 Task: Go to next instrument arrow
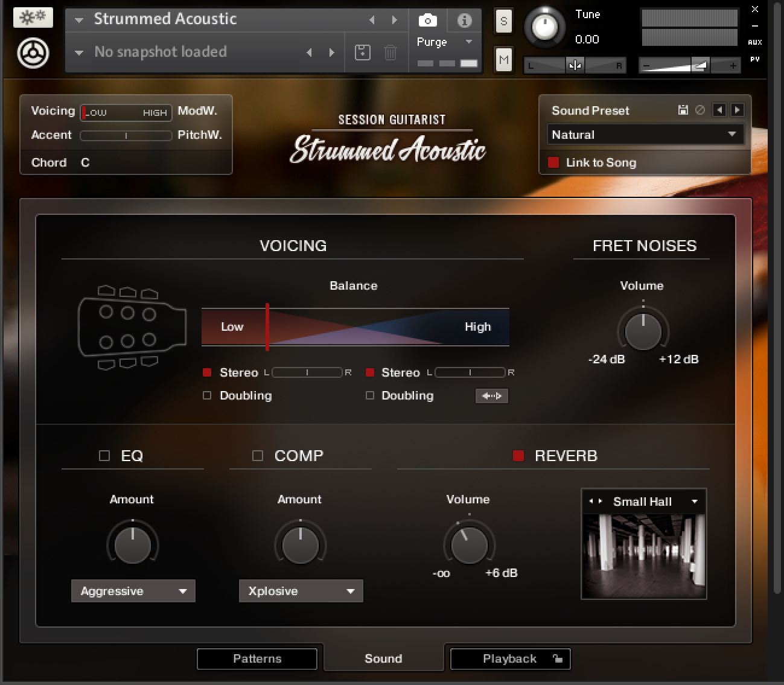[394, 21]
